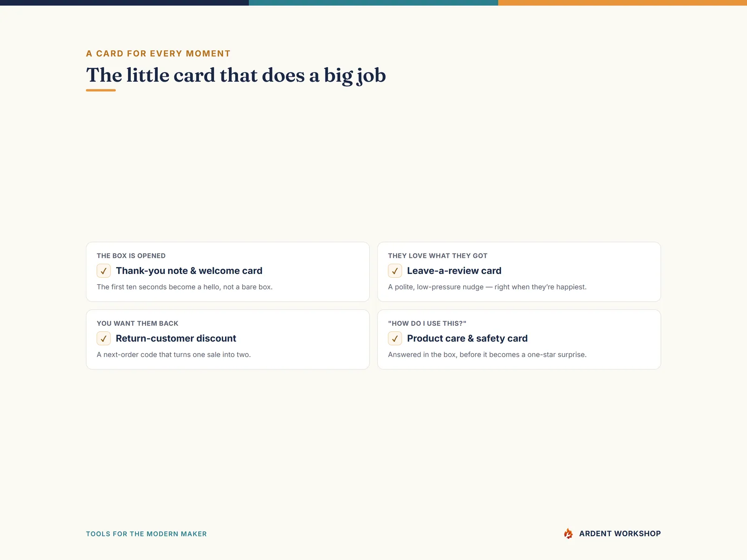Select the Leave-a-review card title
747x560 pixels.
[x=454, y=271]
